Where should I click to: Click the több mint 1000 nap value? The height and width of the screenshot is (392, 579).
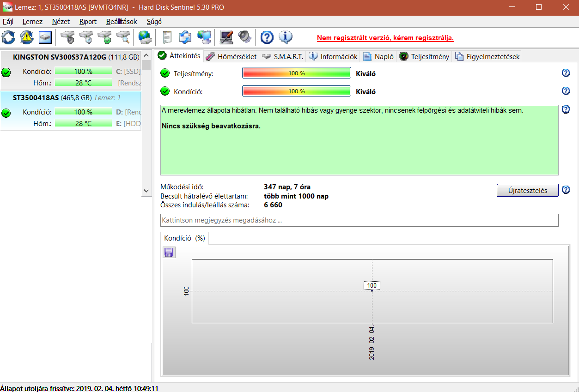click(296, 196)
